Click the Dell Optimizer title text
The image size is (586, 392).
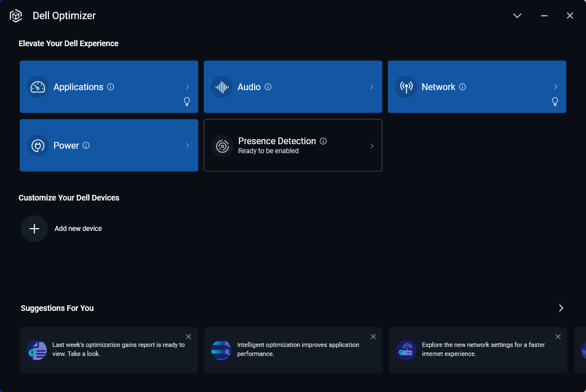[64, 16]
